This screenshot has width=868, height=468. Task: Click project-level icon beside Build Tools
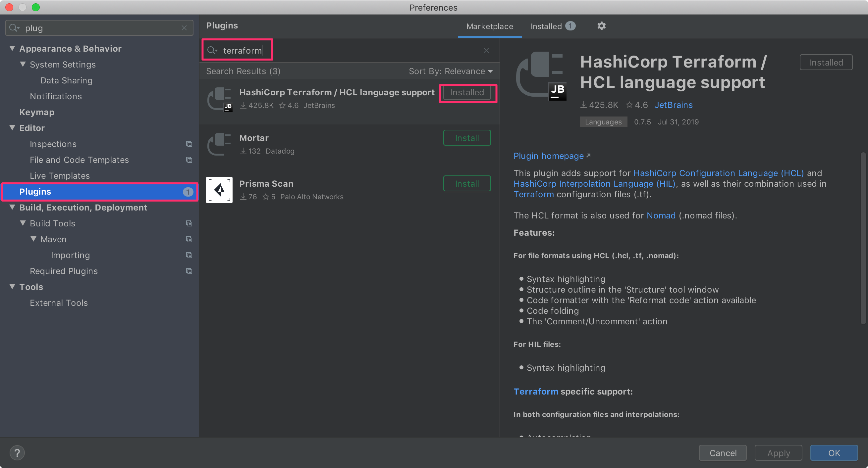tap(189, 223)
